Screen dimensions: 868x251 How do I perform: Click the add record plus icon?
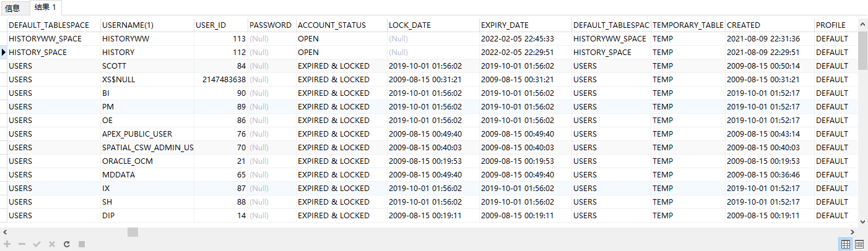(7, 244)
